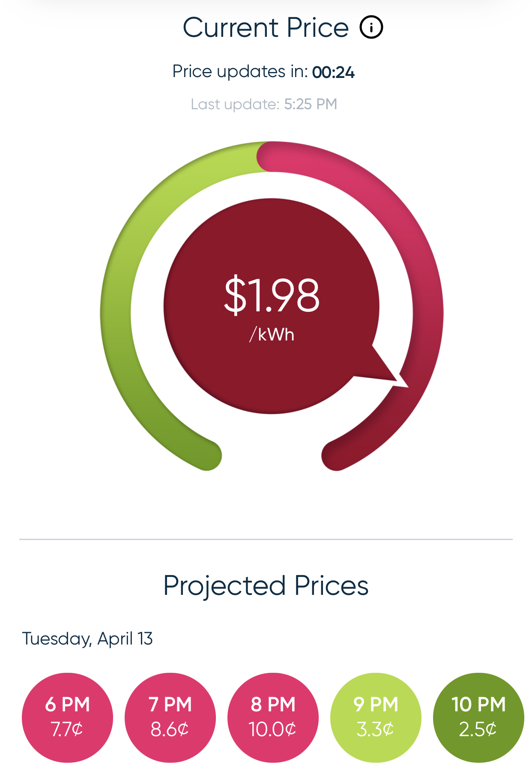Select the dark green 10 PM circle
The height and width of the screenshot is (779, 532).
478,717
